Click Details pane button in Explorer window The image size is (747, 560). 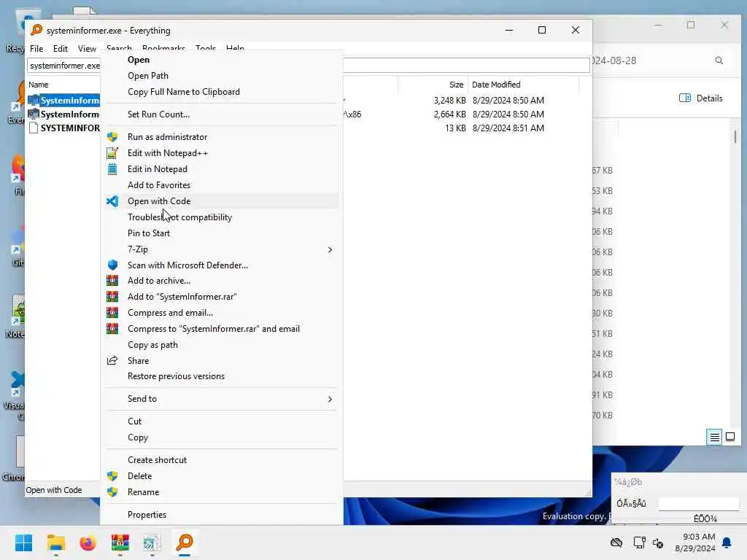(x=700, y=98)
